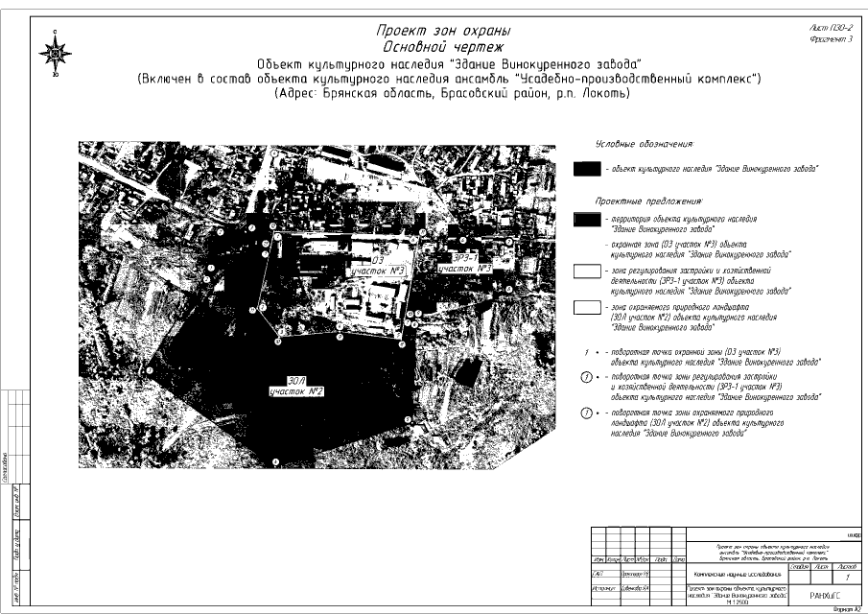This screenshot has width=868, height=614.
Task: Select the 'ЗОЛ участок №2' map label
Action: pos(297,387)
